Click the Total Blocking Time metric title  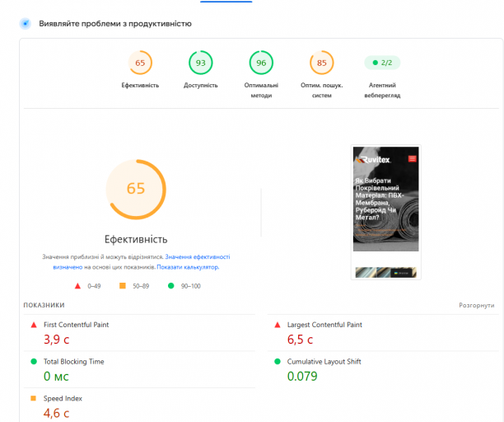73,362
